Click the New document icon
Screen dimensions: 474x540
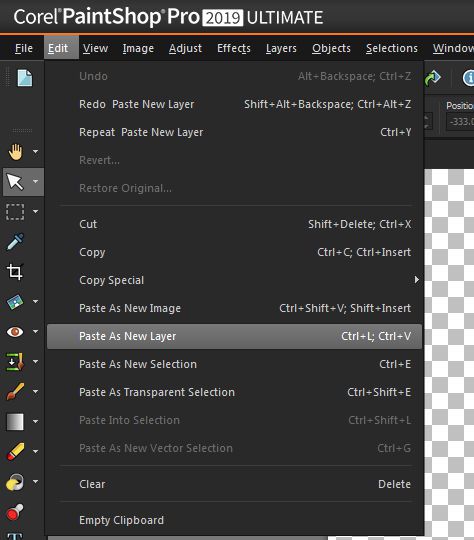25,77
